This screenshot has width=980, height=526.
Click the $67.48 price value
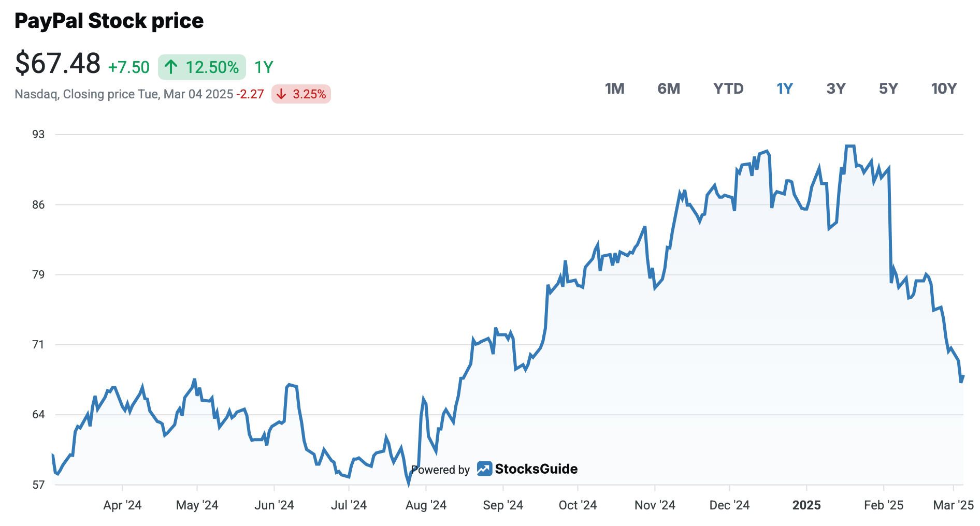tap(58, 64)
